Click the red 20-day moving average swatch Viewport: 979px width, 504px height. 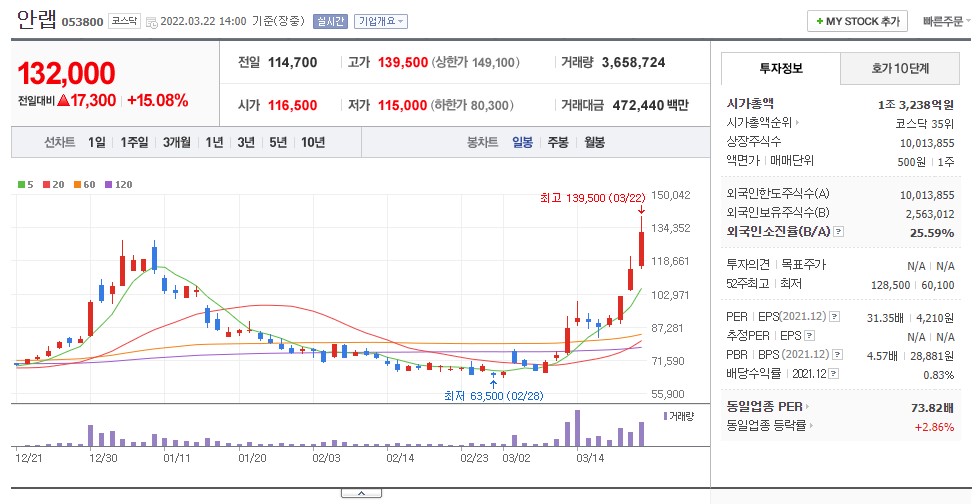click(x=46, y=184)
